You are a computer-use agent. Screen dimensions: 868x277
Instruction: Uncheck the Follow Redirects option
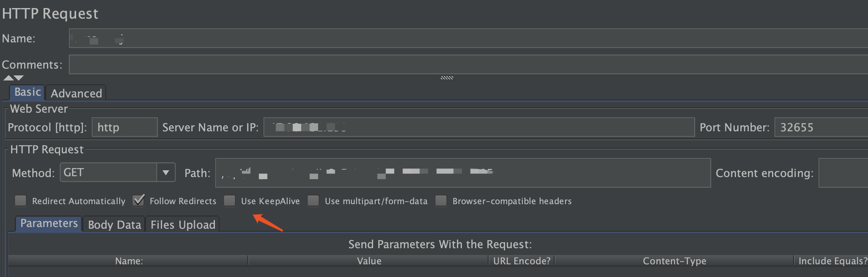click(138, 200)
